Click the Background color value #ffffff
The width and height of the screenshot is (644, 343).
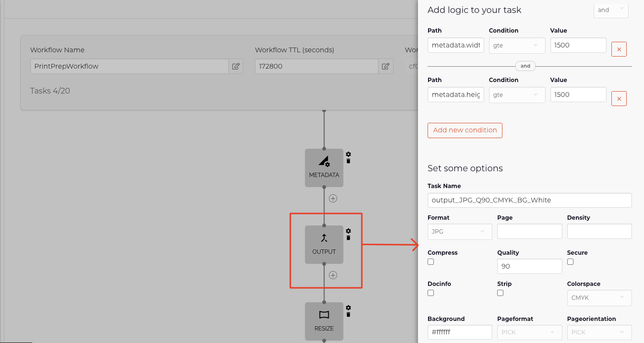(x=459, y=332)
